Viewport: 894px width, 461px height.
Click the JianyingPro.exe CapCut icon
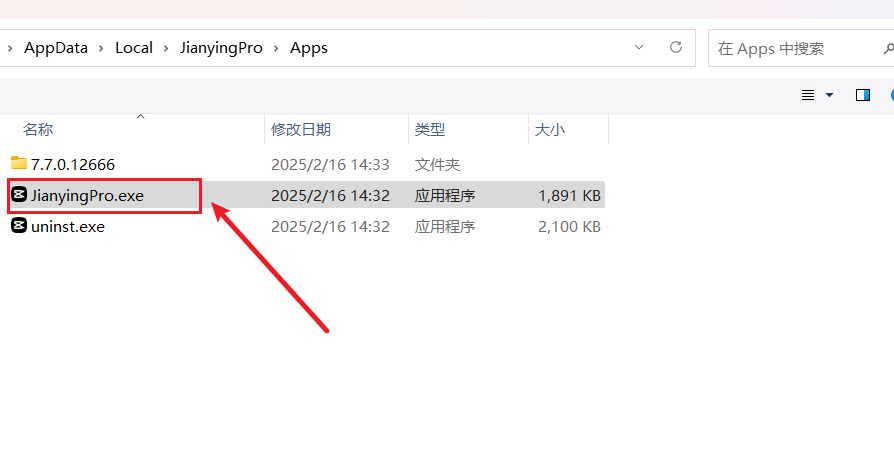(x=19, y=195)
